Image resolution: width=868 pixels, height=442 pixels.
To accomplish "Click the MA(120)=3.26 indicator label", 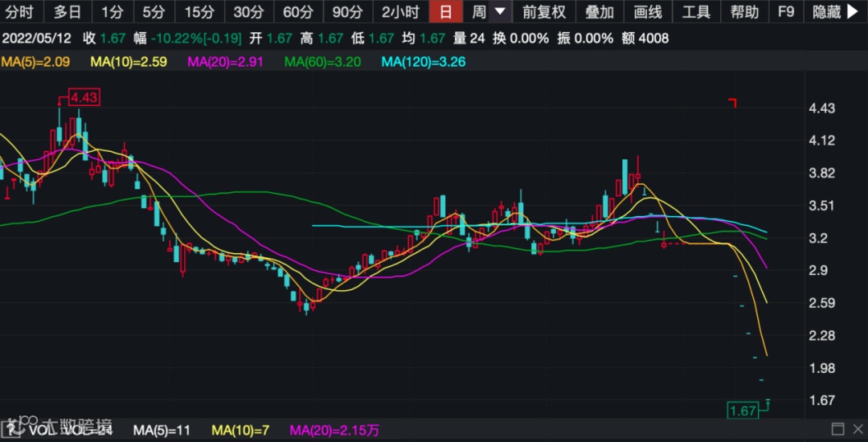I will pos(424,62).
